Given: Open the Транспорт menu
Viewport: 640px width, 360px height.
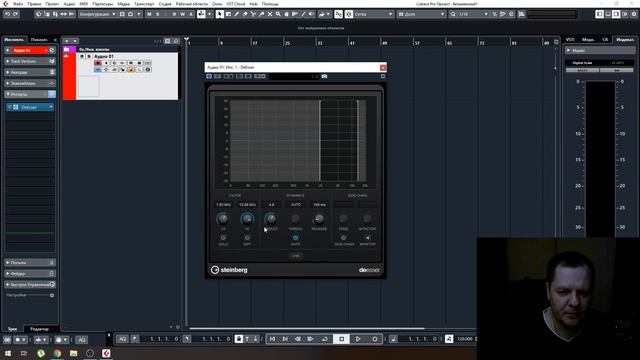Looking at the screenshot, I should point(144,4).
